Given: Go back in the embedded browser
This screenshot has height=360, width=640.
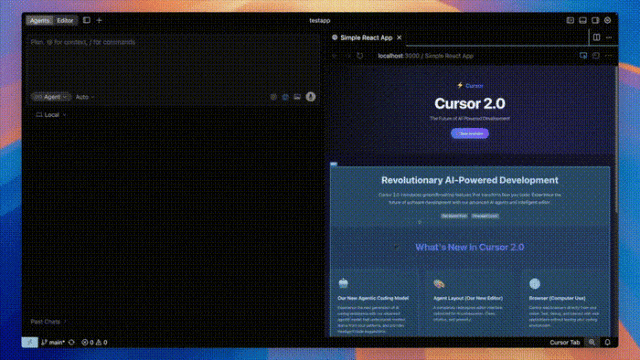Looking at the screenshot, I should [x=335, y=56].
